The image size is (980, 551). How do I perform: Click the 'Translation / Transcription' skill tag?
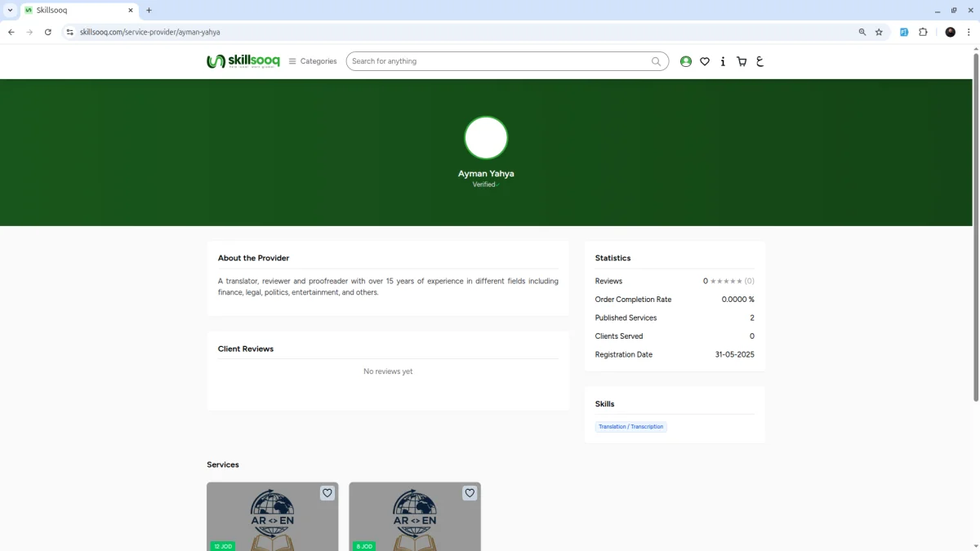click(x=630, y=427)
